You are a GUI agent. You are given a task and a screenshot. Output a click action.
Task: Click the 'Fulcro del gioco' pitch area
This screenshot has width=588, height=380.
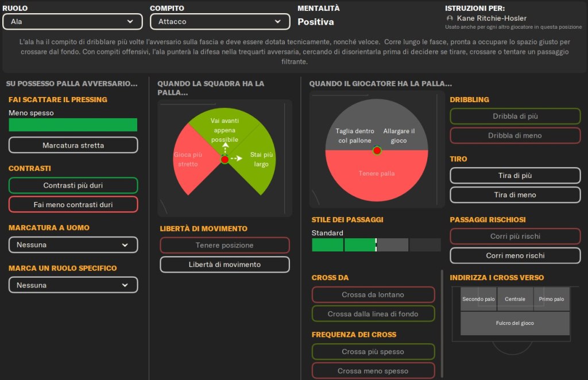tap(514, 323)
